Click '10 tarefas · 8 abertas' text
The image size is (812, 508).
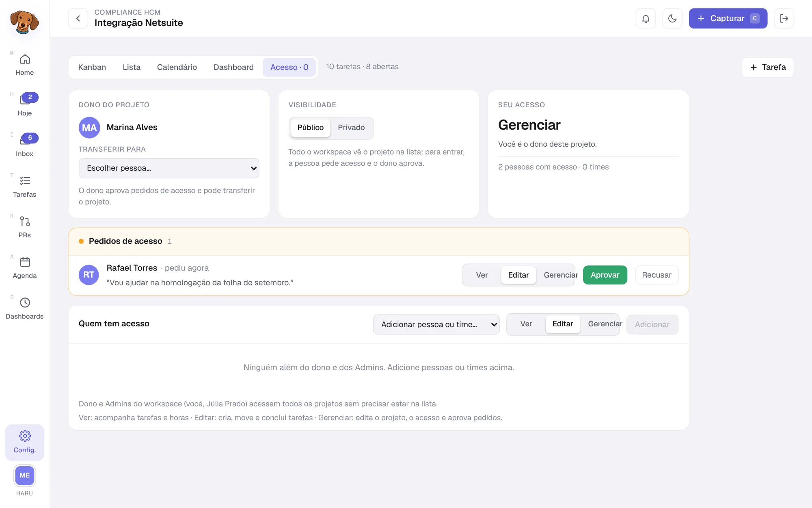[362, 67]
